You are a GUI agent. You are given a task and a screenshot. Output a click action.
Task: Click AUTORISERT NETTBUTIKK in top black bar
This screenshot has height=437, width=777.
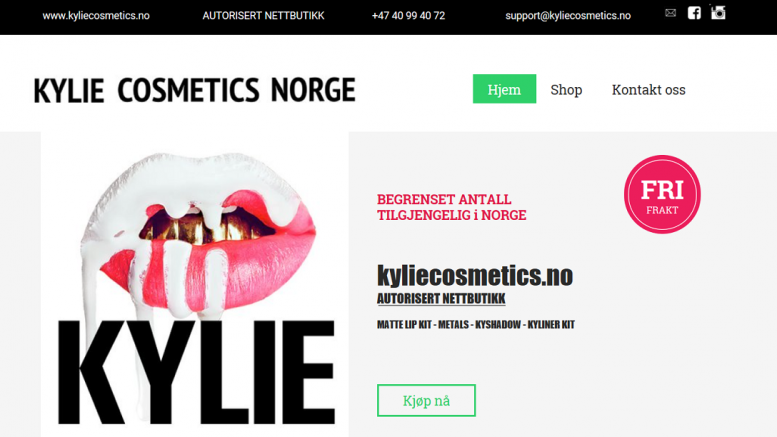point(263,16)
